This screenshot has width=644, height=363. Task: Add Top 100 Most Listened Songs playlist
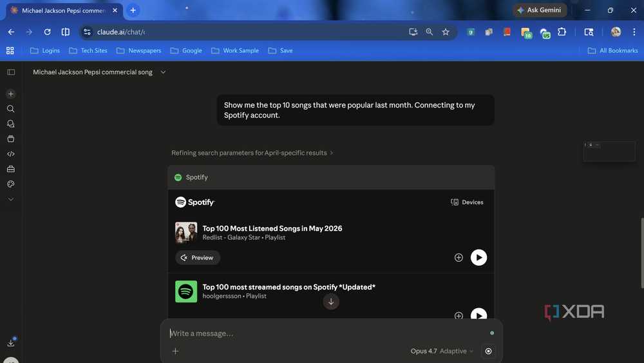[x=459, y=257]
